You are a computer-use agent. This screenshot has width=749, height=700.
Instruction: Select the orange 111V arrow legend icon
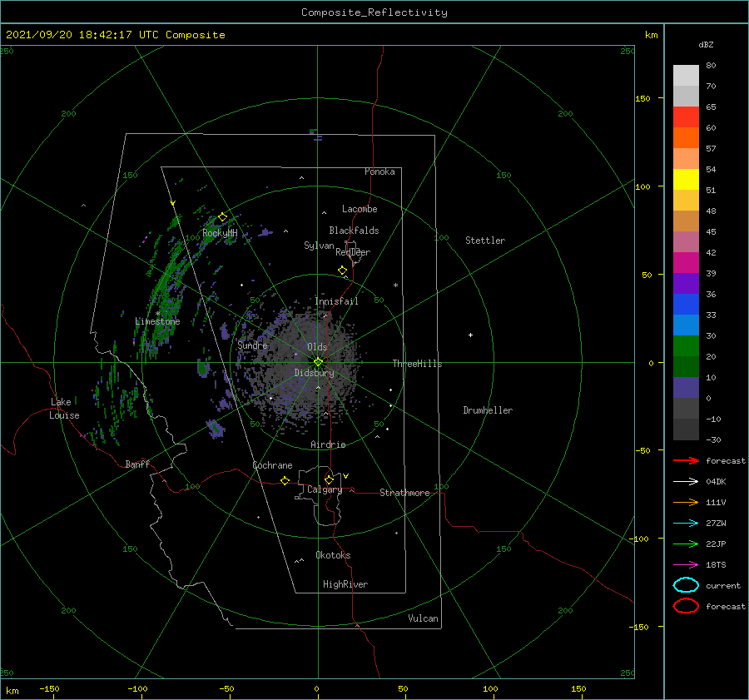[686, 502]
